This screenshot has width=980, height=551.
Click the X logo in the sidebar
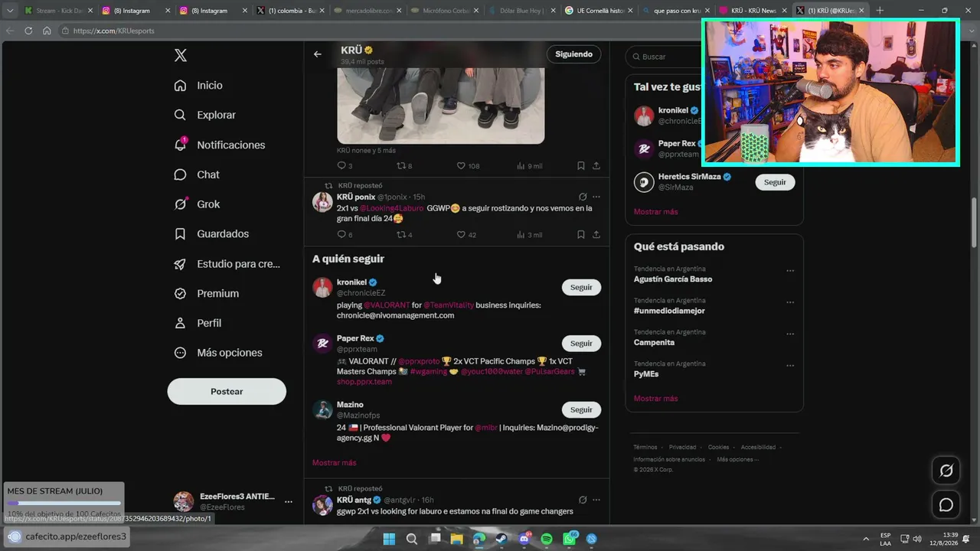pyautogui.click(x=181, y=55)
